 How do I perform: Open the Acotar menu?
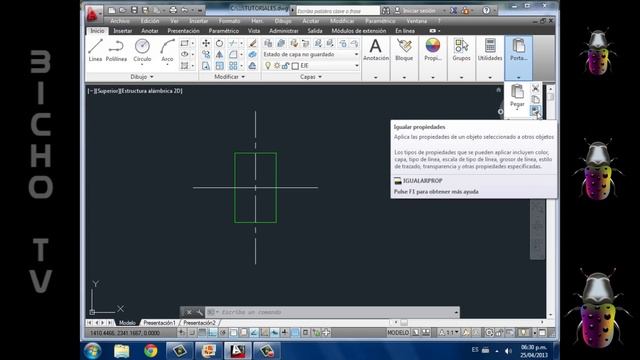point(311,21)
